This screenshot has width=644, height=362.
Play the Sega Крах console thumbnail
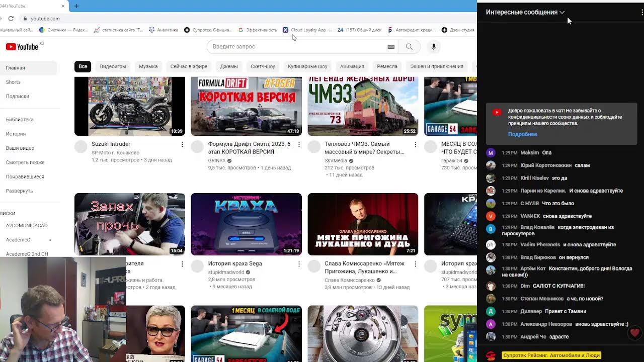(x=247, y=224)
